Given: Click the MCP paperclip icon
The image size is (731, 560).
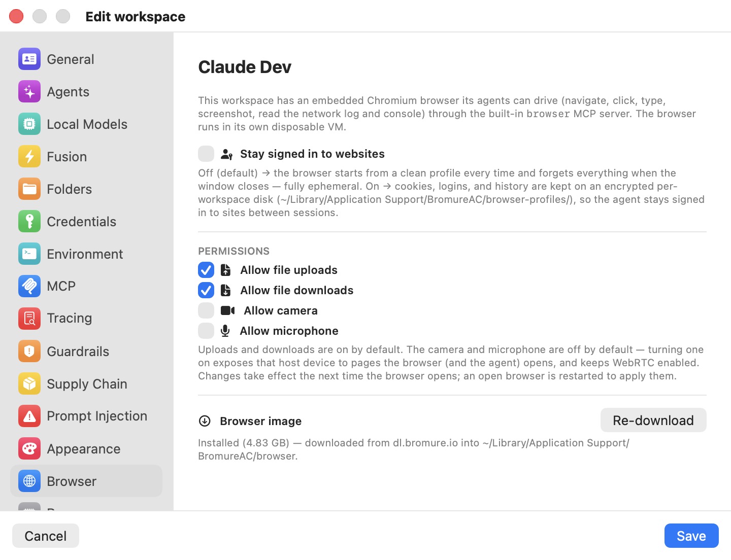Looking at the screenshot, I should [x=29, y=286].
